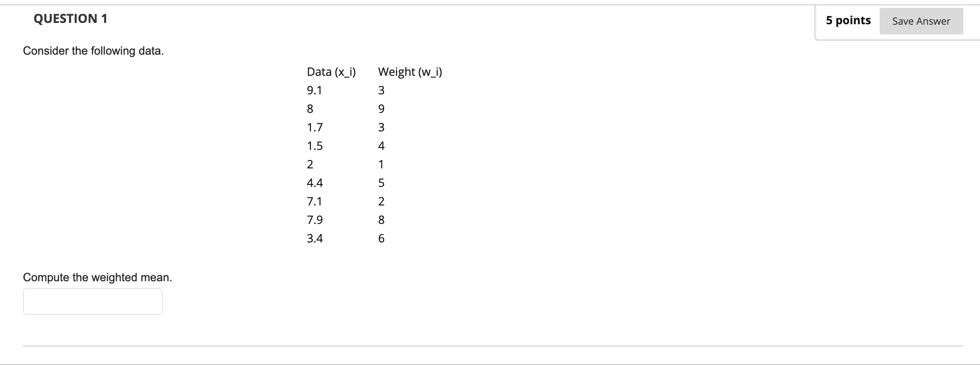The image size is (980, 365).
Task: Click weight 5 beside data value 4.4
Action: pyautogui.click(x=381, y=183)
